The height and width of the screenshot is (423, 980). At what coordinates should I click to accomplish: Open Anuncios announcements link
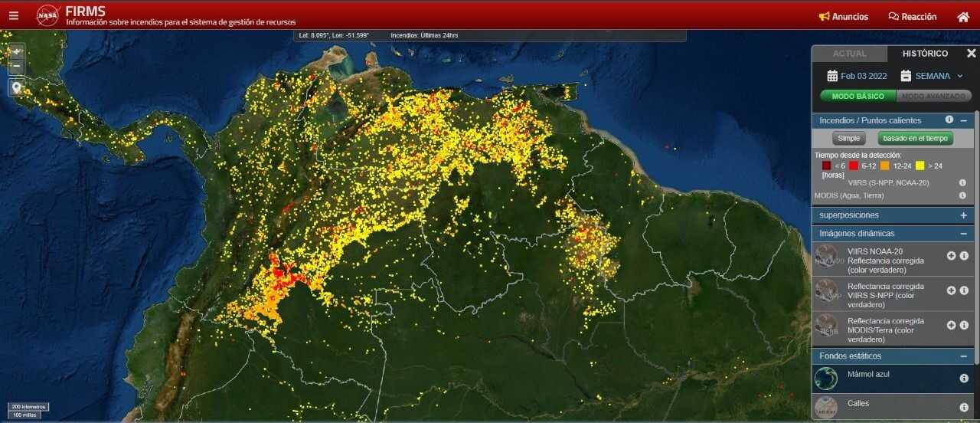click(x=843, y=17)
